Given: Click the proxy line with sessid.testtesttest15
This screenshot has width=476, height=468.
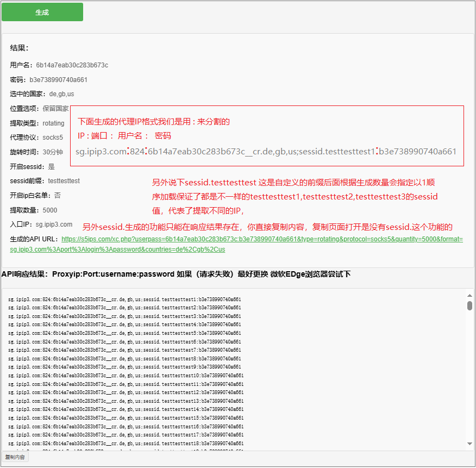Looking at the screenshot, I should (x=126, y=418).
